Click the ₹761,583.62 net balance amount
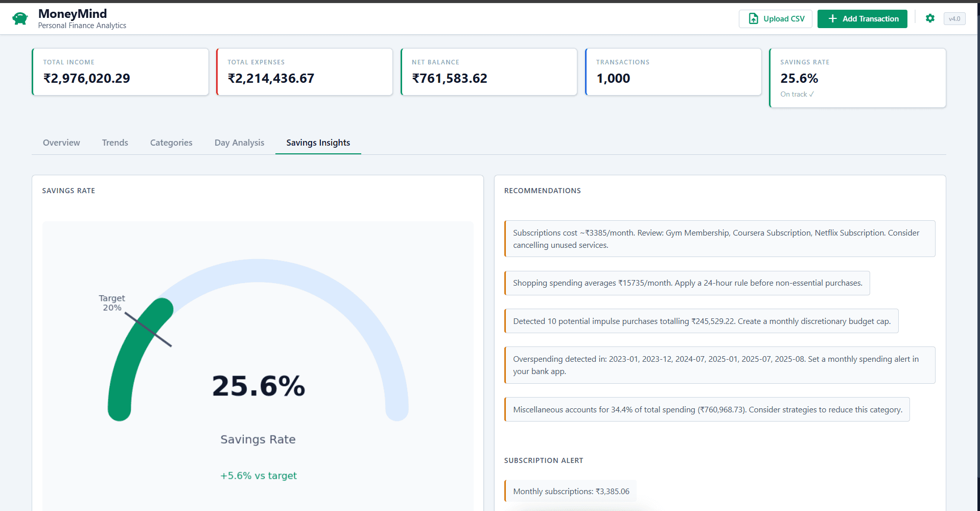The image size is (980, 511). 450,78
